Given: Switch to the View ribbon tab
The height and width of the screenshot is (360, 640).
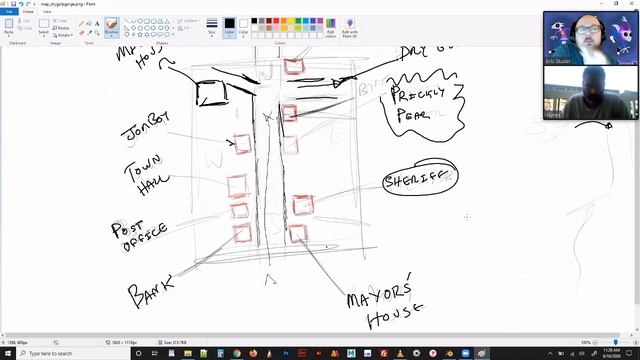Looking at the screenshot, I should click(x=47, y=11).
